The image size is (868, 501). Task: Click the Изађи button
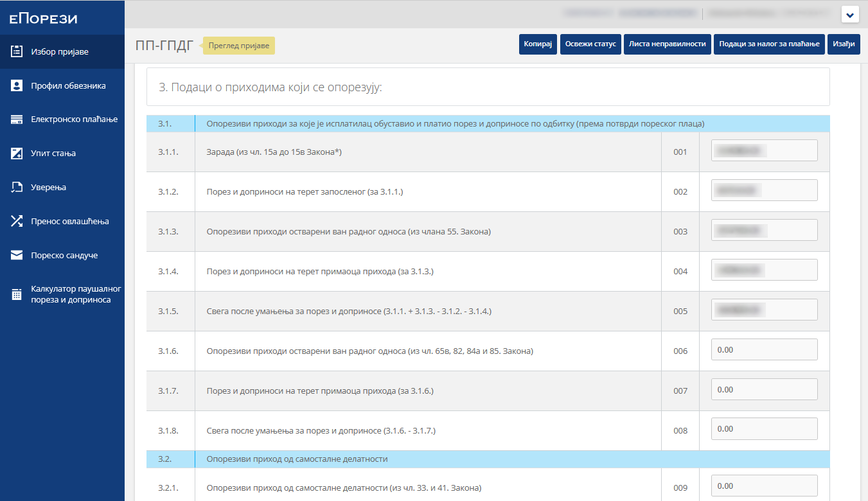843,44
